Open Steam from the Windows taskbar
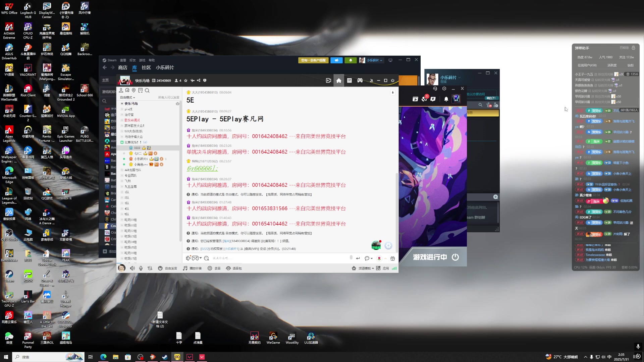Viewport: 644px width, 362px height. point(165,357)
